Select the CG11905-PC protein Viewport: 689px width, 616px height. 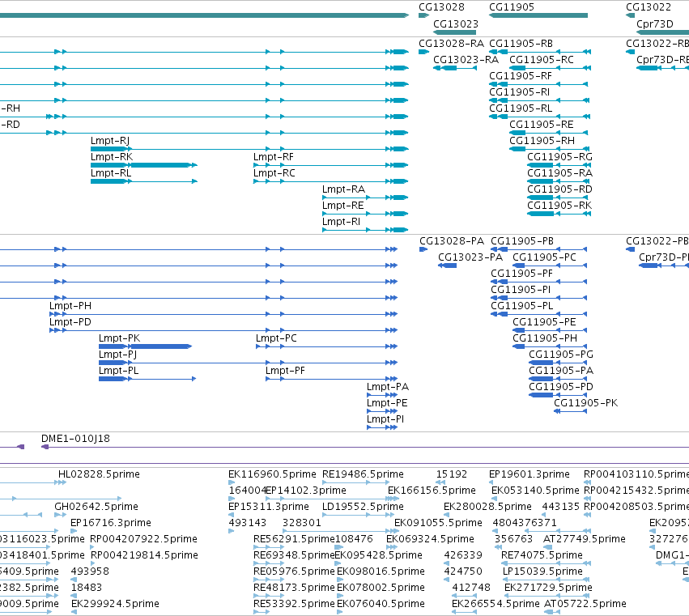click(x=550, y=266)
